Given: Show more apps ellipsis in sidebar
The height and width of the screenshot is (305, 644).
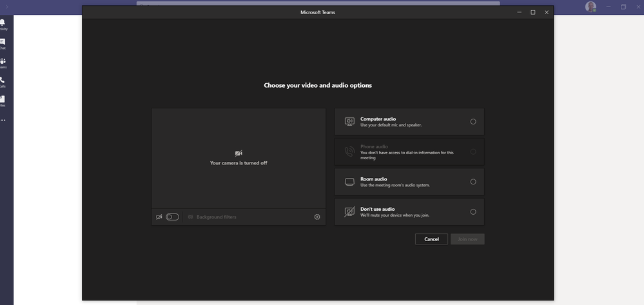Looking at the screenshot, I should click(3, 121).
